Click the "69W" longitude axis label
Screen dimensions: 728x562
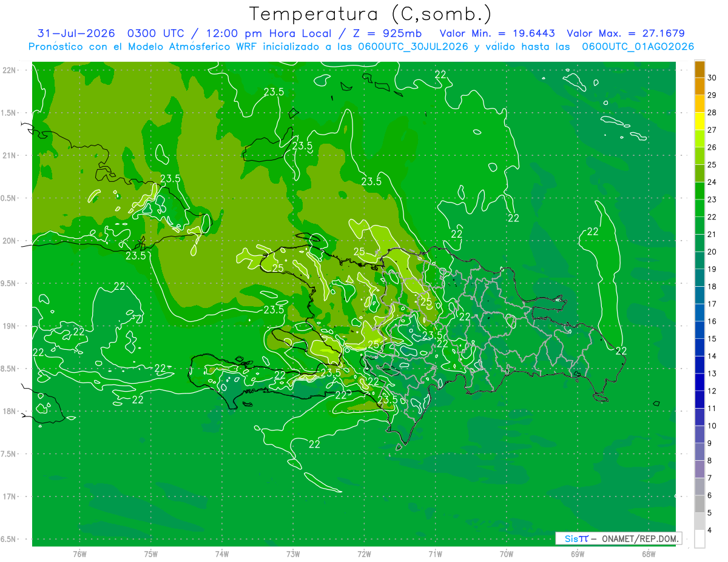coord(578,554)
